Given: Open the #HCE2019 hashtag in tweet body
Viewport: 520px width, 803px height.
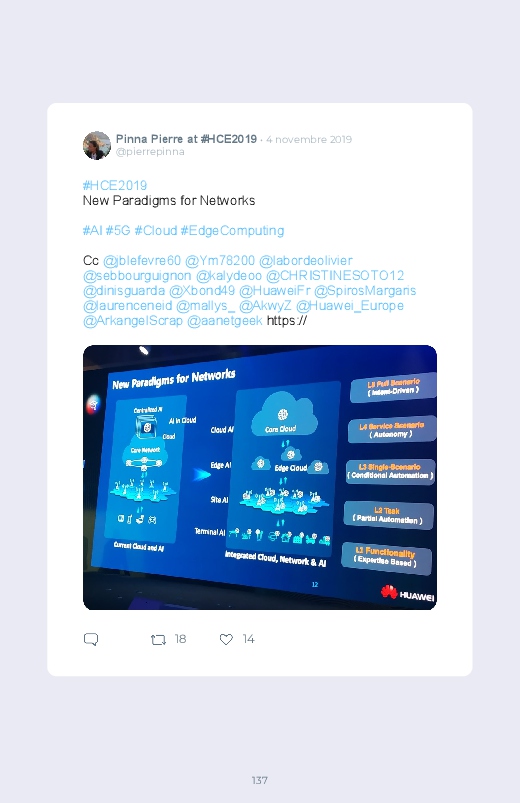Looking at the screenshot, I should [x=115, y=185].
